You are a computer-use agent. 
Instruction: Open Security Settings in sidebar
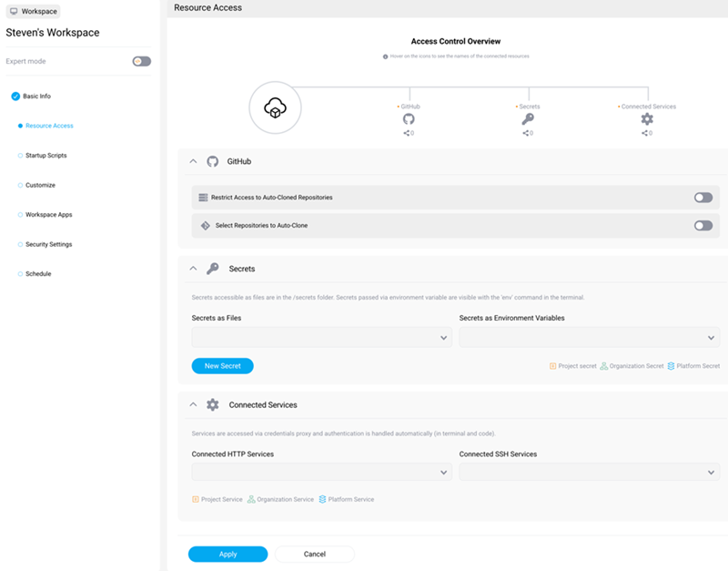[x=48, y=244]
